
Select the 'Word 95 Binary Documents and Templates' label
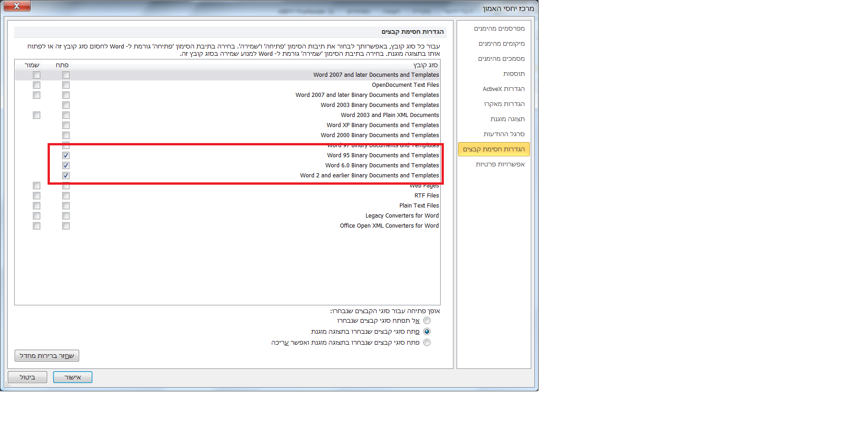(x=383, y=155)
